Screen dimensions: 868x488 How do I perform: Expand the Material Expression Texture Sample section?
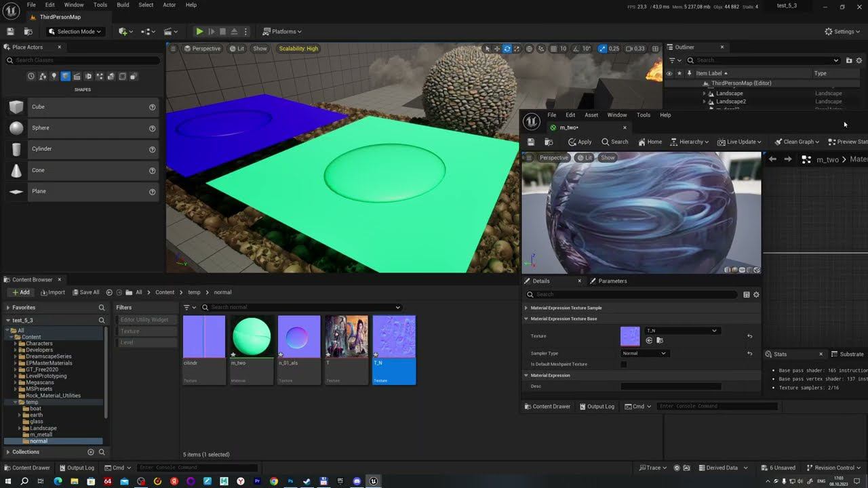(526, 308)
